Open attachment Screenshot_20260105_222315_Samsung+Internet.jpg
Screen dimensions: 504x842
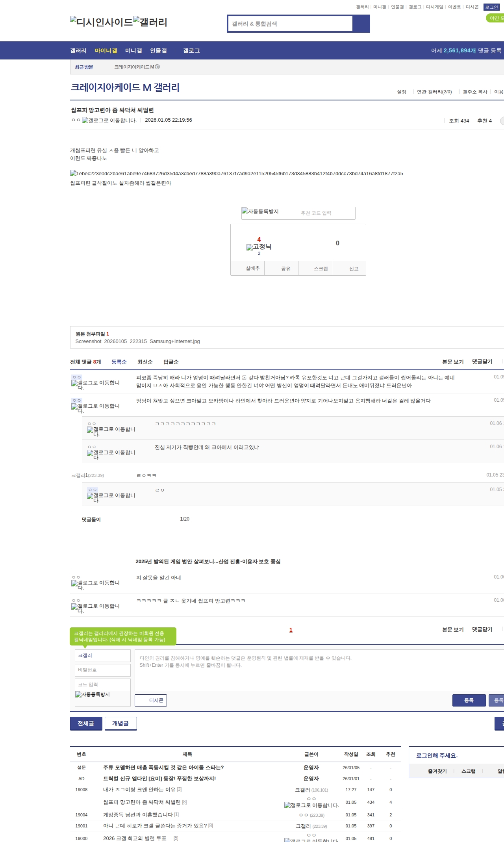137,341
